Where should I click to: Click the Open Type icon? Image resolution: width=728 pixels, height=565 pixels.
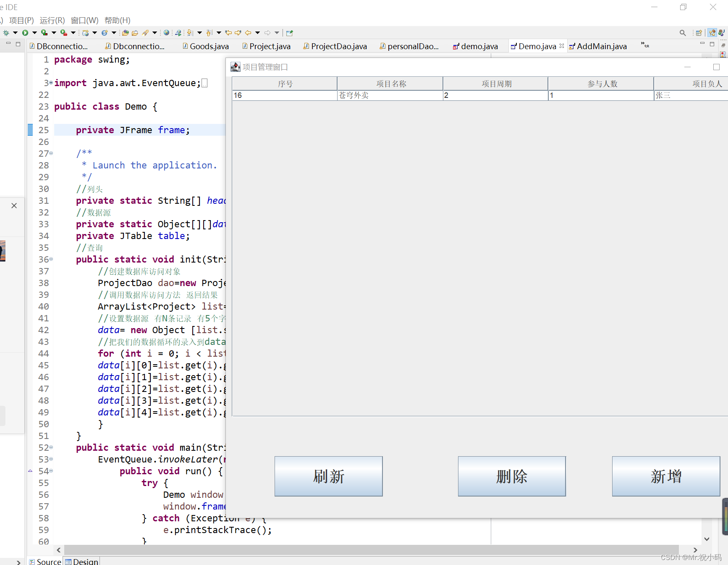125,33
